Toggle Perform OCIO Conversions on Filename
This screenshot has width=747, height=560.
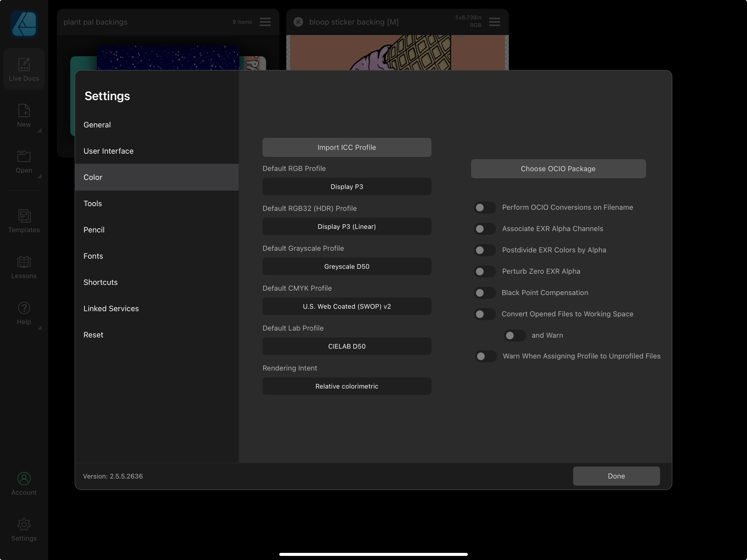click(485, 207)
